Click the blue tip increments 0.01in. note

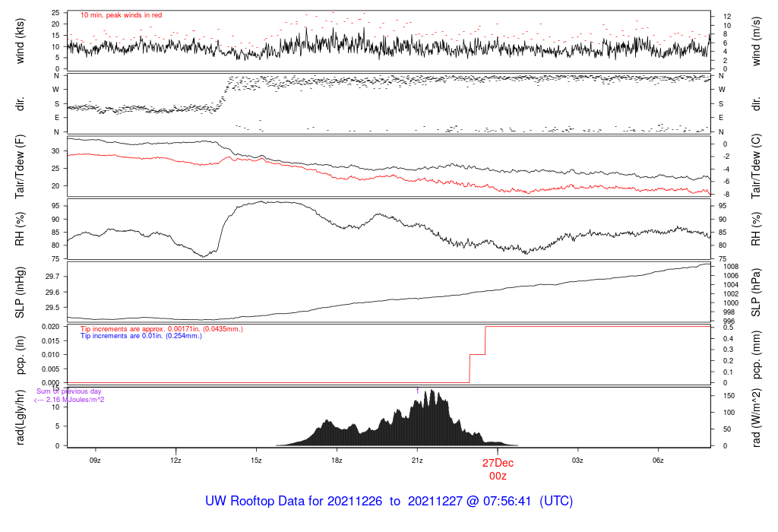pyautogui.click(x=141, y=335)
